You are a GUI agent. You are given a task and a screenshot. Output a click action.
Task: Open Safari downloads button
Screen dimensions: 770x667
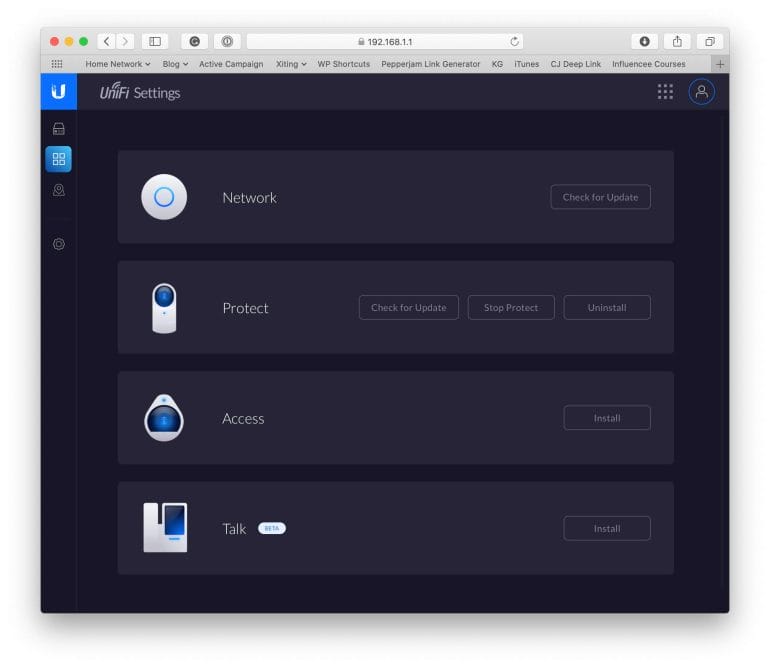pyautogui.click(x=644, y=41)
